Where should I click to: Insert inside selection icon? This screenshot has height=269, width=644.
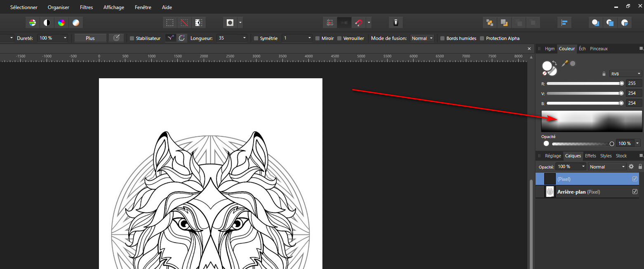(x=625, y=23)
